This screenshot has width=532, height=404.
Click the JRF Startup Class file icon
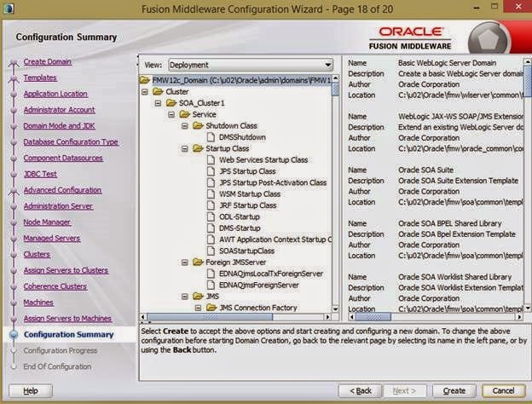pyautogui.click(x=211, y=205)
